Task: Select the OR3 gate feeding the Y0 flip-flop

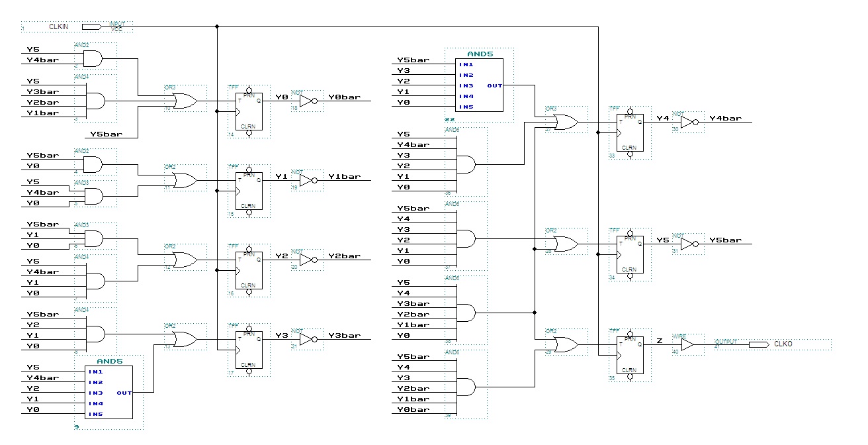Action: tap(184, 101)
